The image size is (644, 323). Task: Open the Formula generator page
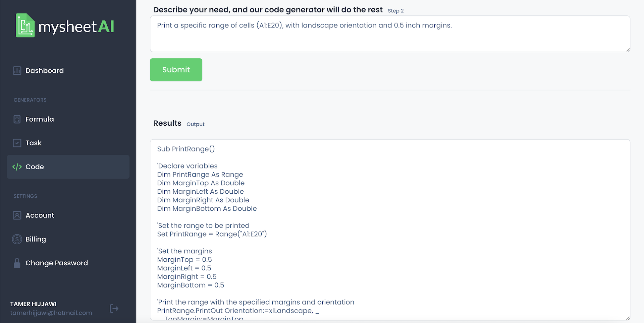[x=40, y=119]
